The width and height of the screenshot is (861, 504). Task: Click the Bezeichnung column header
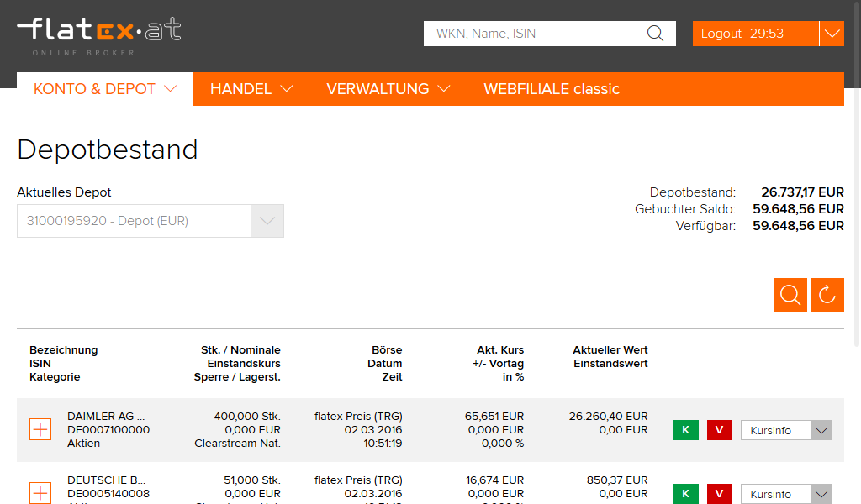pos(64,350)
